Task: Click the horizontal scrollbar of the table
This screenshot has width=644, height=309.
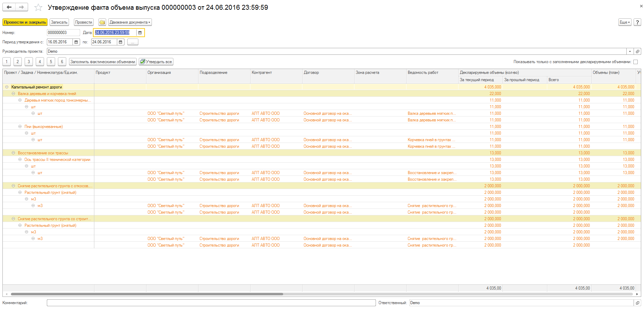Action: pyautogui.click(x=147, y=294)
